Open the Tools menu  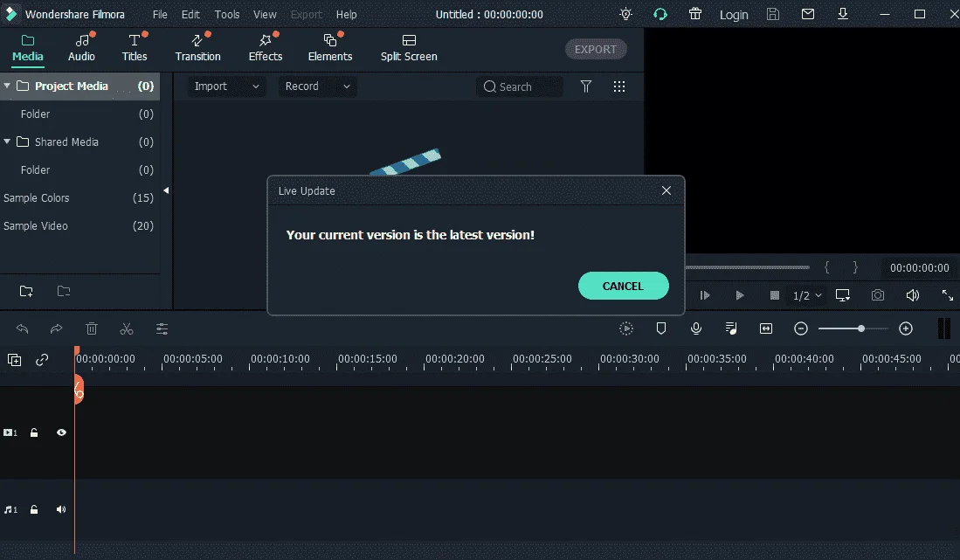[x=226, y=14]
